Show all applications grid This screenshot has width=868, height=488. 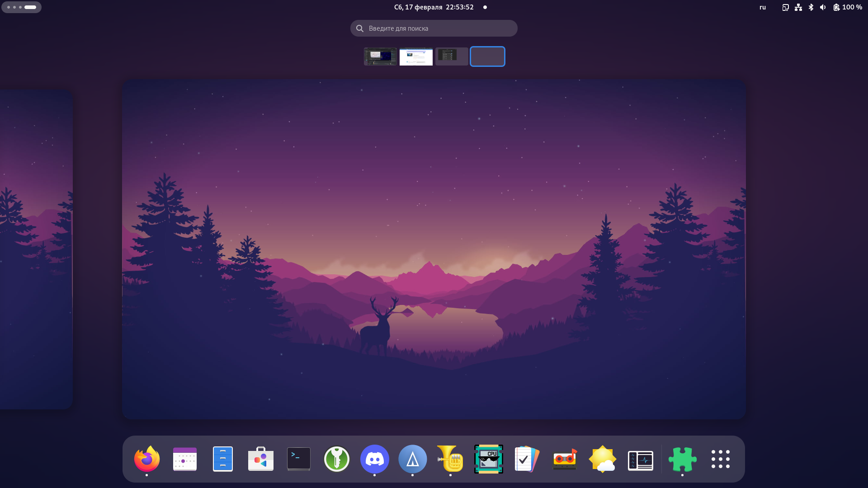720,459
